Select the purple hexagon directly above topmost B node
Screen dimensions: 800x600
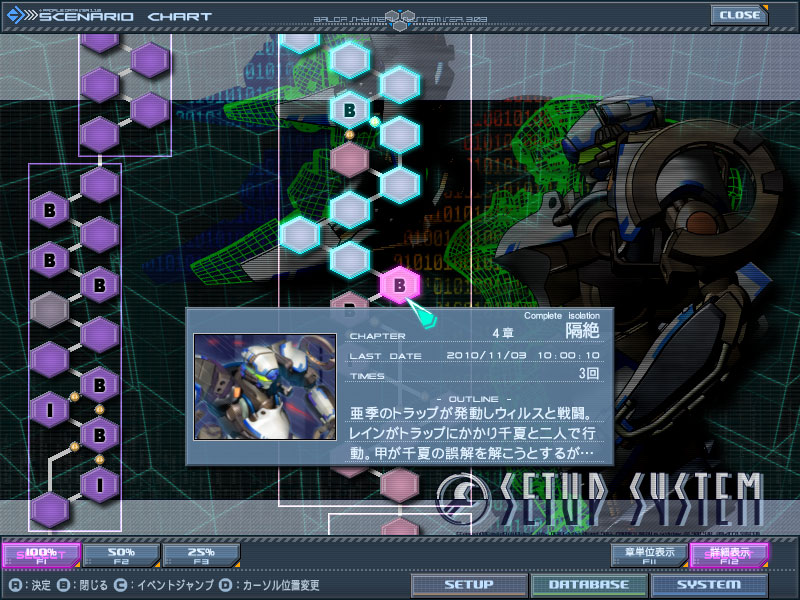coord(99,185)
